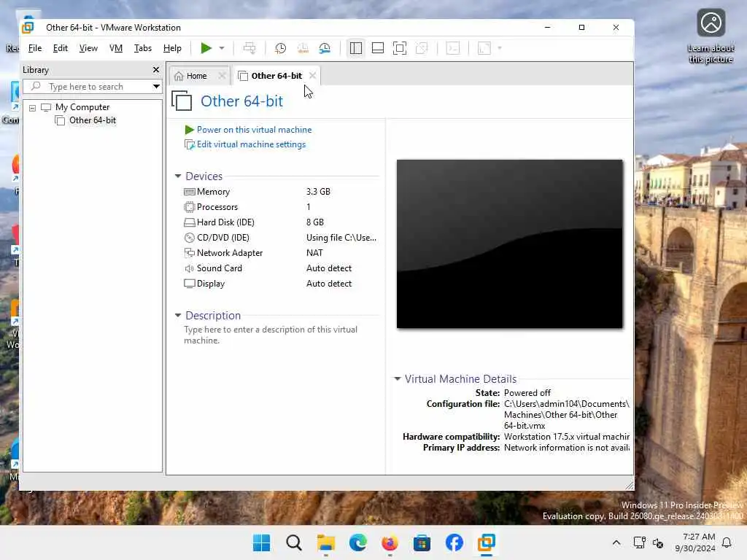Click the Network Adapter device

(x=229, y=253)
